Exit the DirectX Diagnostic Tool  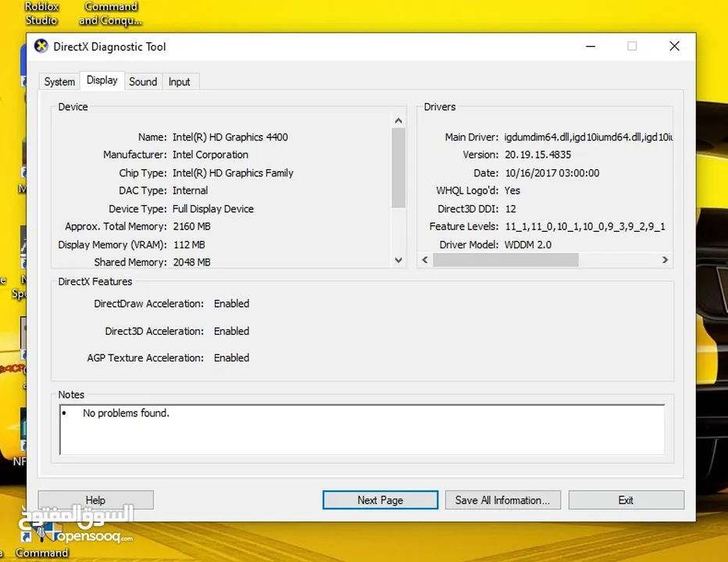point(626,500)
